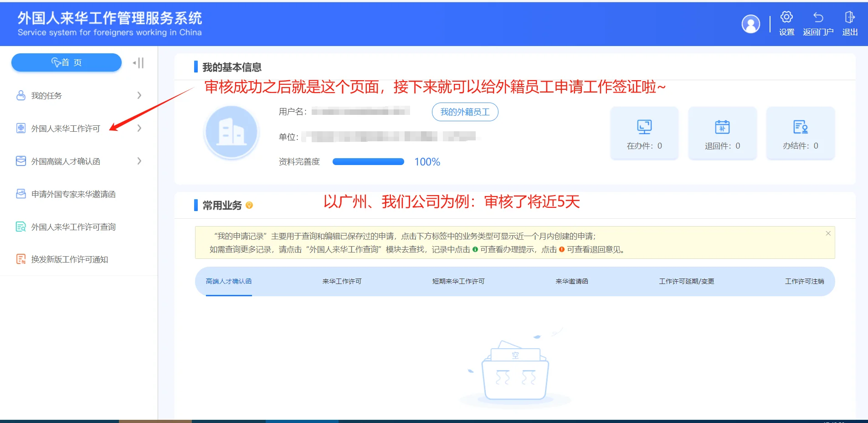This screenshot has width=868, height=423.
Task: Click the 我的外籍员工 button
Action: click(x=465, y=112)
